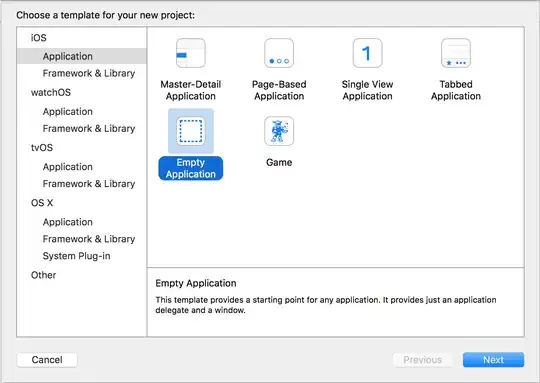Choose the Page-Based Application template icon
The height and width of the screenshot is (383, 540).
pos(279,53)
